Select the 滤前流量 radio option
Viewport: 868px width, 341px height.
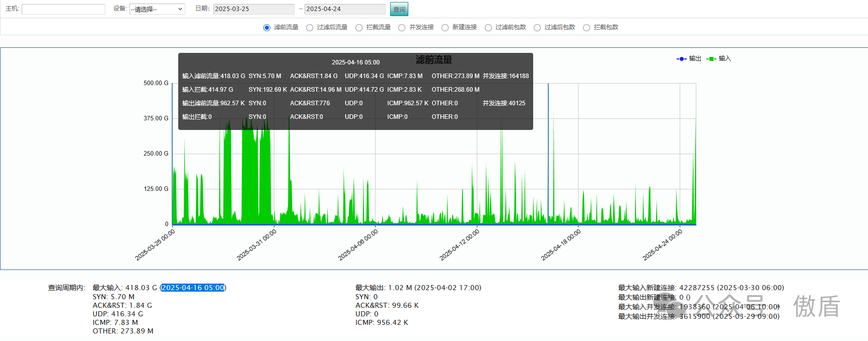pos(267,28)
